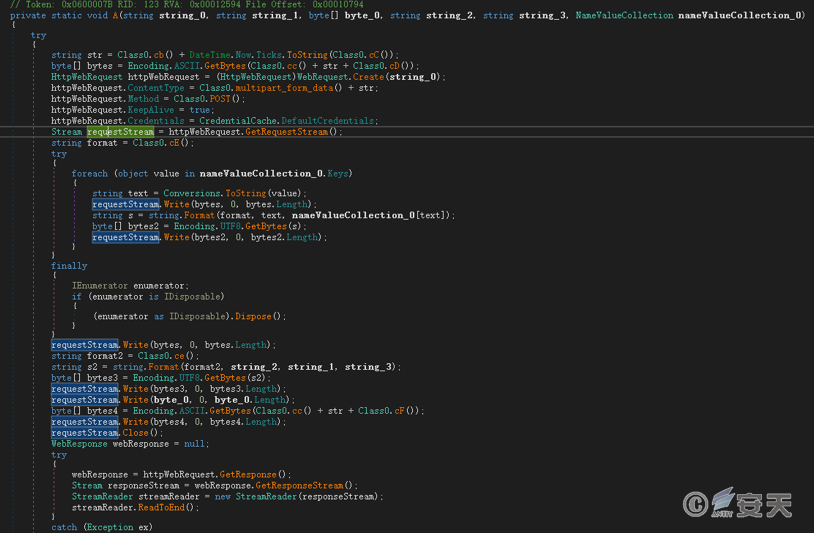Click token value 0x0600007B in comment
This screenshot has width=814, height=533.
[87, 4]
